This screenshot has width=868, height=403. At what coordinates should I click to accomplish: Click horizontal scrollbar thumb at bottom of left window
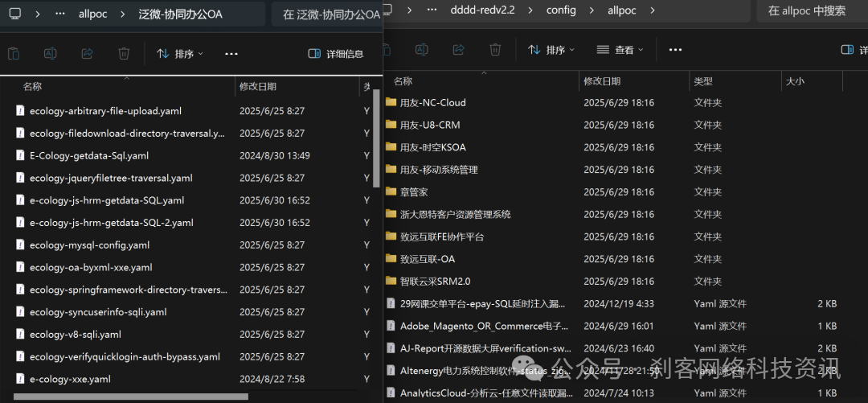[131, 397]
